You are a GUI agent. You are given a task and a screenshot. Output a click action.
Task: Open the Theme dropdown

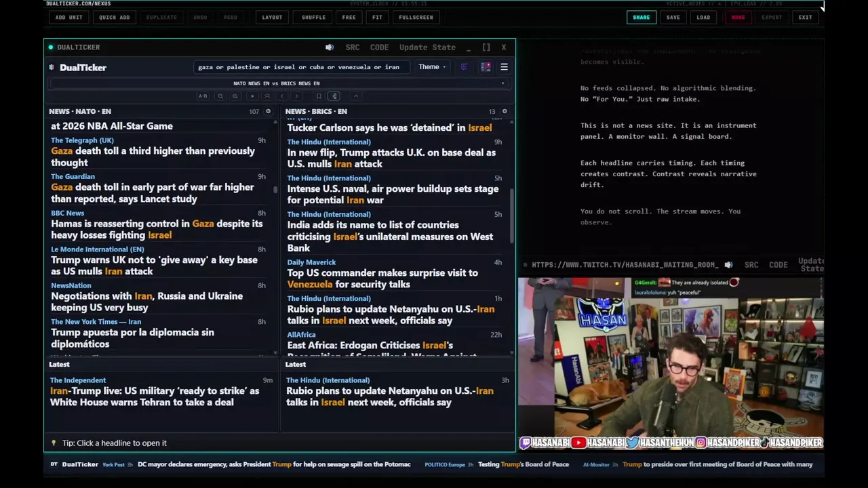point(432,67)
